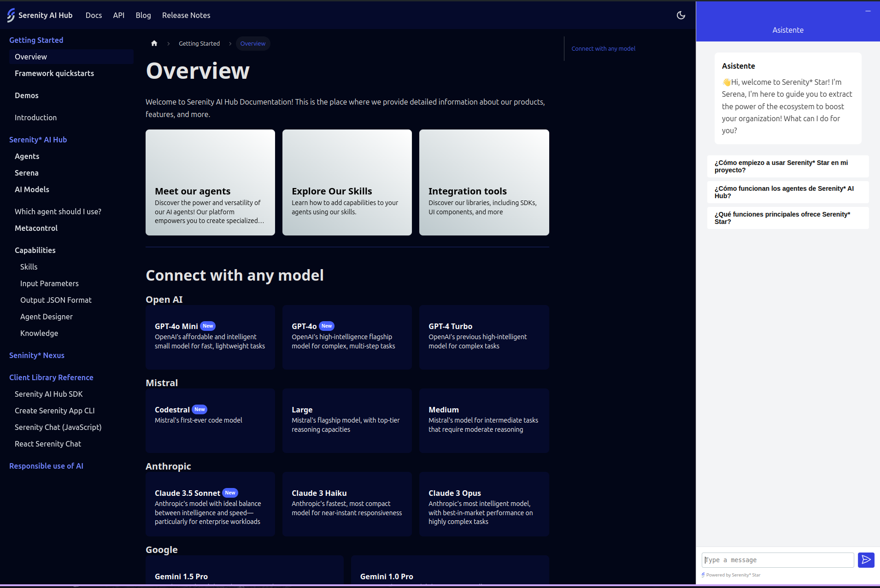
Task: Open the Claude 3 Haiku card
Action: pos(347,504)
